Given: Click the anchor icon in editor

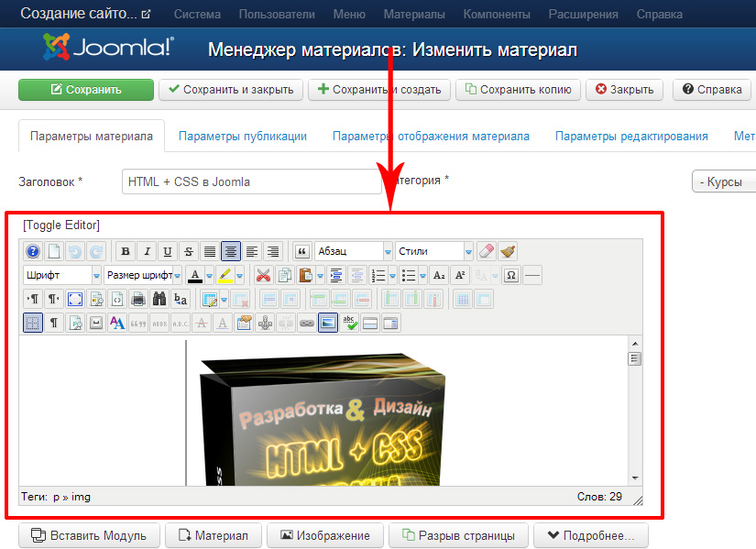Looking at the screenshot, I should [265, 323].
